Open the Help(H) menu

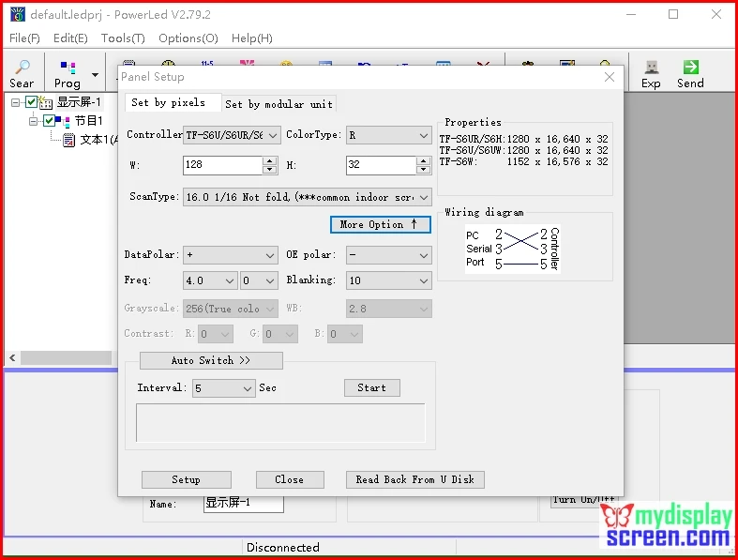[252, 38]
